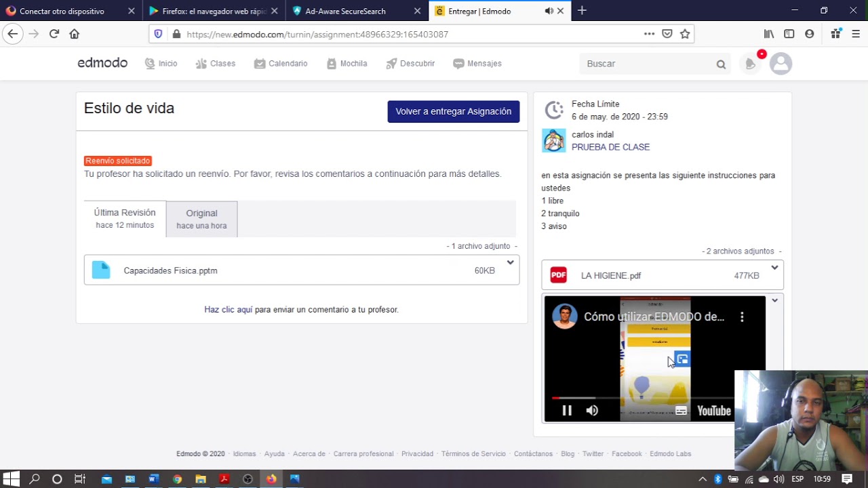Open the video title link
The height and width of the screenshot is (488, 868).
click(x=654, y=317)
